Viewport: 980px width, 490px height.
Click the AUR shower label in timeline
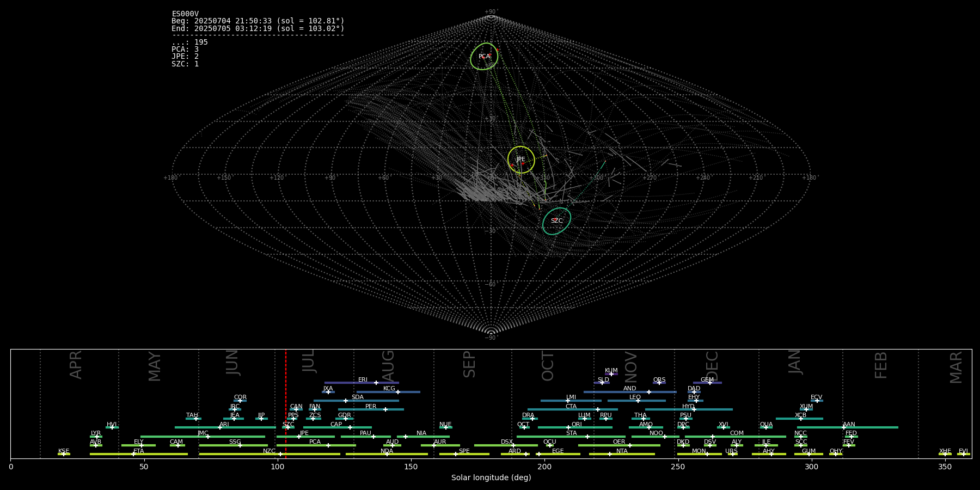coord(440,442)
